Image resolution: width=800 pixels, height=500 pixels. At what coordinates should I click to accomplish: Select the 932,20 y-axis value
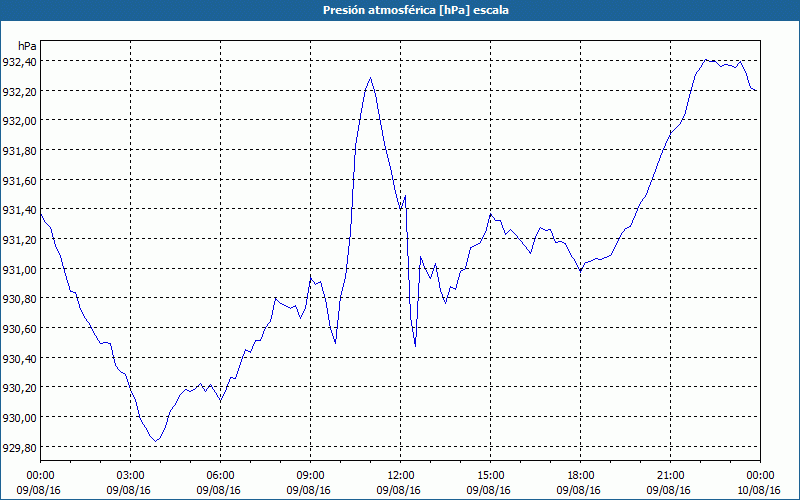(x=19, y=92)
